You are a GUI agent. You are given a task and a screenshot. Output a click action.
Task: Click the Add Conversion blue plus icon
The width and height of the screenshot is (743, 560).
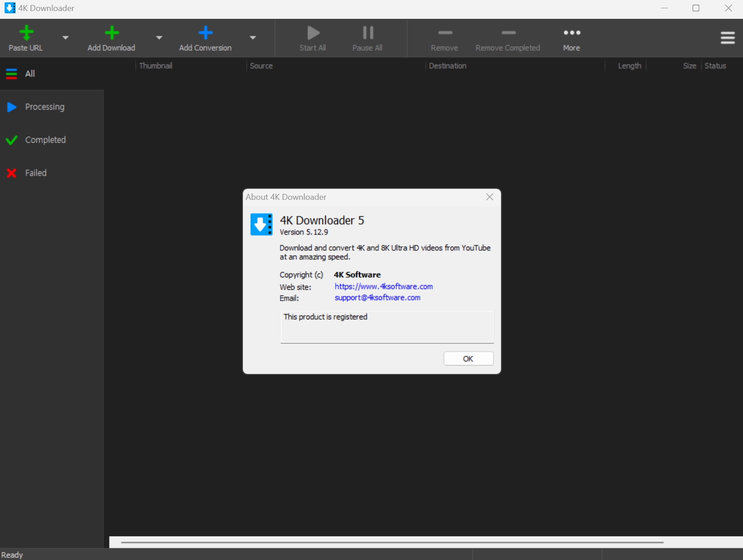(205, 33)
